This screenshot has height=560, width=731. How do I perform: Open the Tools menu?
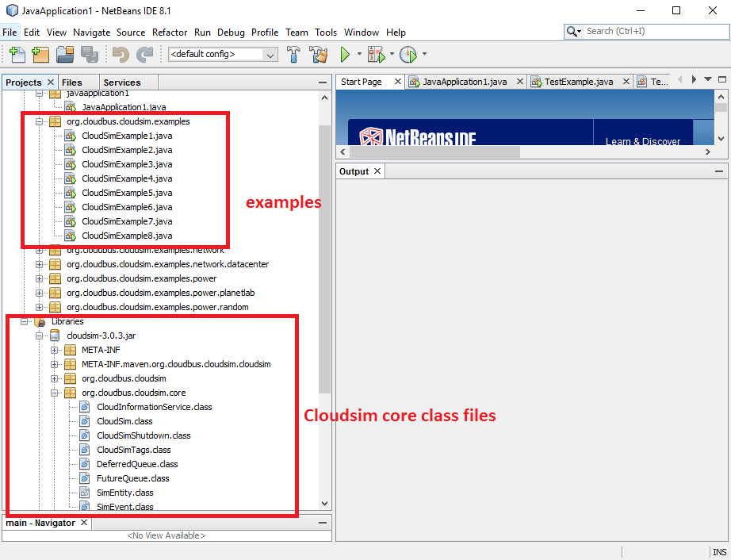(326, 33)
